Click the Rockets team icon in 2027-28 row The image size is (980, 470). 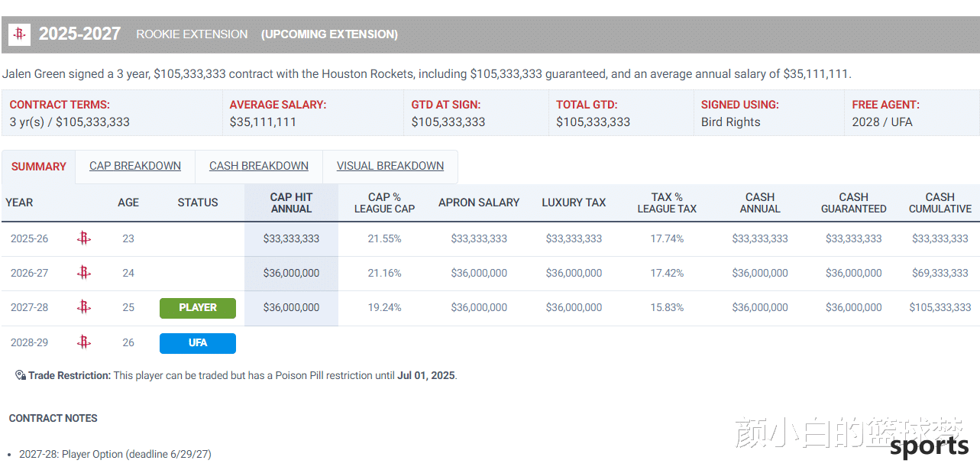pyautogui.click(x=84, y=307)
